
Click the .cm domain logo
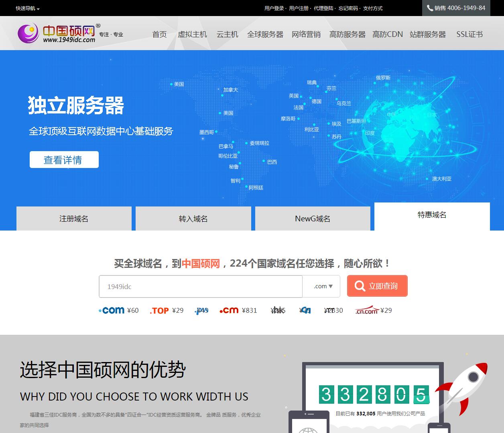(229, 310)
